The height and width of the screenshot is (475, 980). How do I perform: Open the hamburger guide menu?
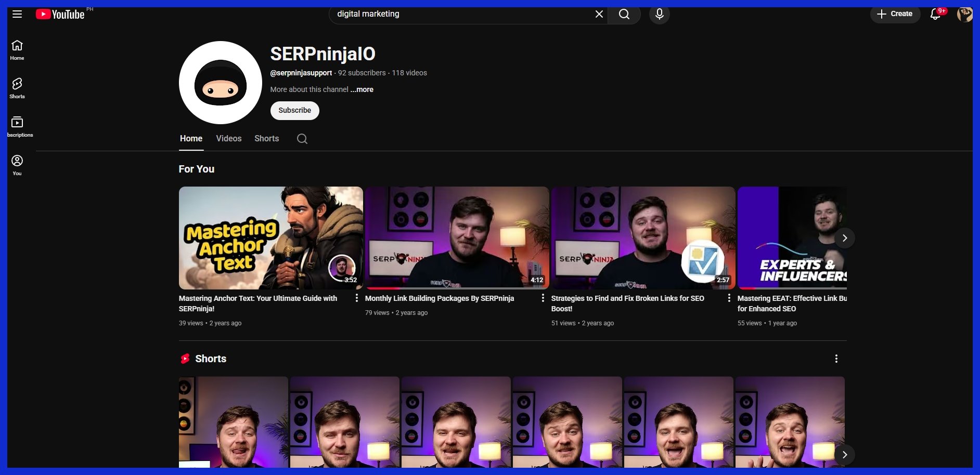pyautogui.click(x=17, y=14)
